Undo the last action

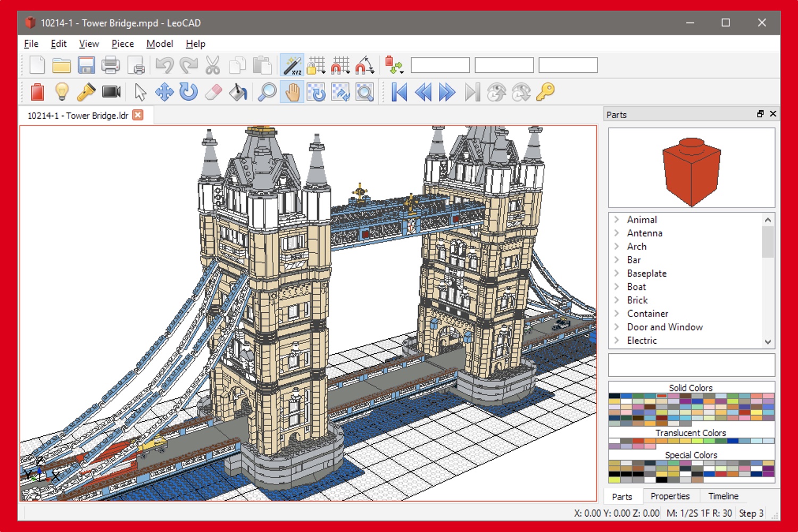pyautogui.click(x=164, y=65)
